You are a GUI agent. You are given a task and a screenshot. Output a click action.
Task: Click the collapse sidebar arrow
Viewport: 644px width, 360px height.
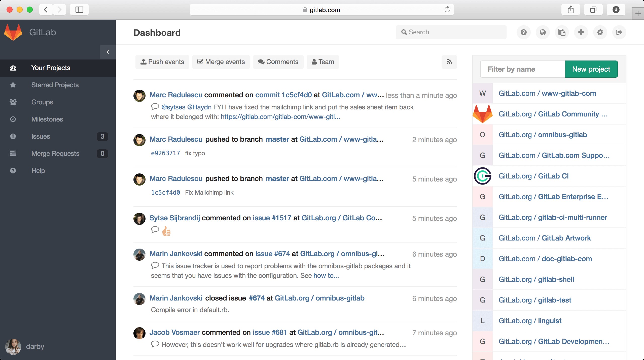click(x=108, y=52)
